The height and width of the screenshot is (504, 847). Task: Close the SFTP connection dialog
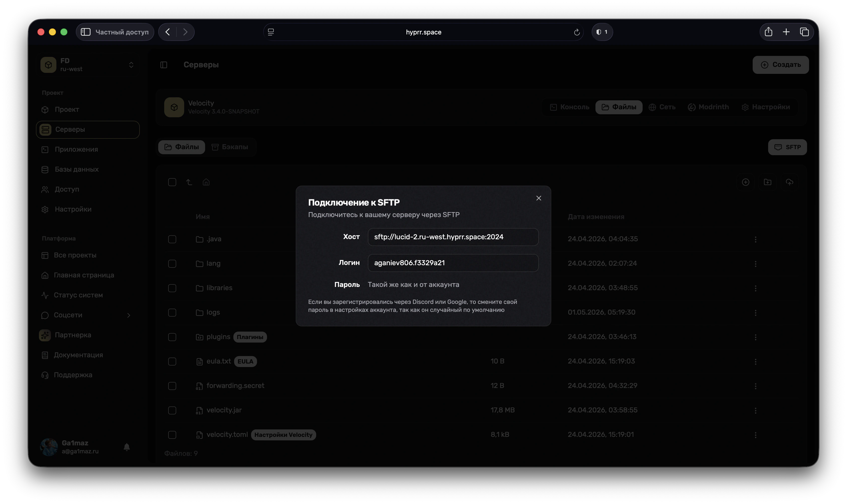pyautogui.click(x=539, y=198)
